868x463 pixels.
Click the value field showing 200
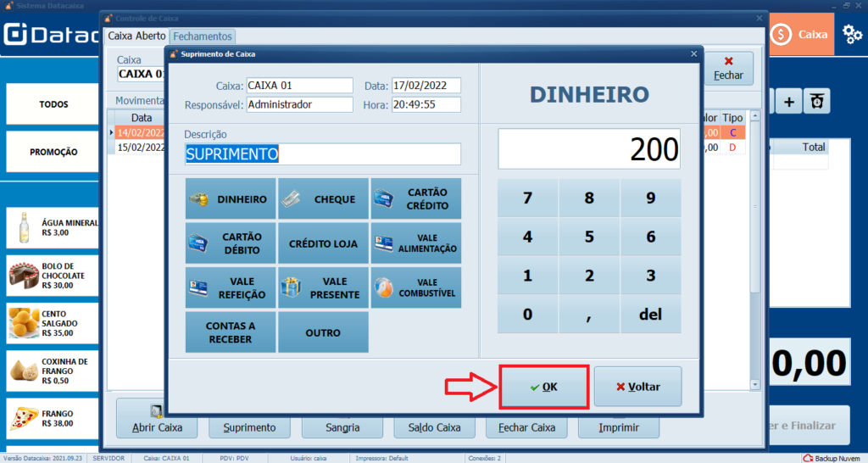coord(589,149)
